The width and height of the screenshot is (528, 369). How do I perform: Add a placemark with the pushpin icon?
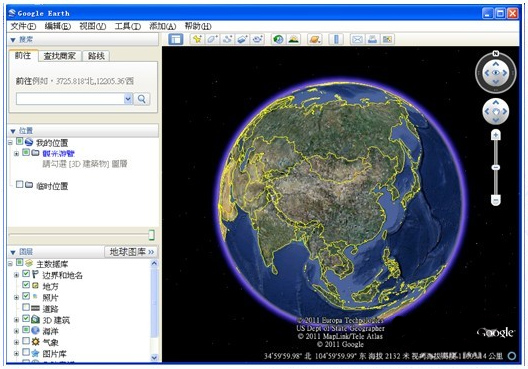(x=197, y=39)
